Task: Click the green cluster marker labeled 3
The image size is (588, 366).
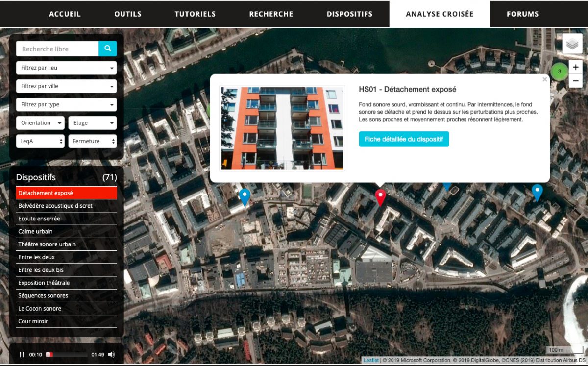Action: coord(559,72)
